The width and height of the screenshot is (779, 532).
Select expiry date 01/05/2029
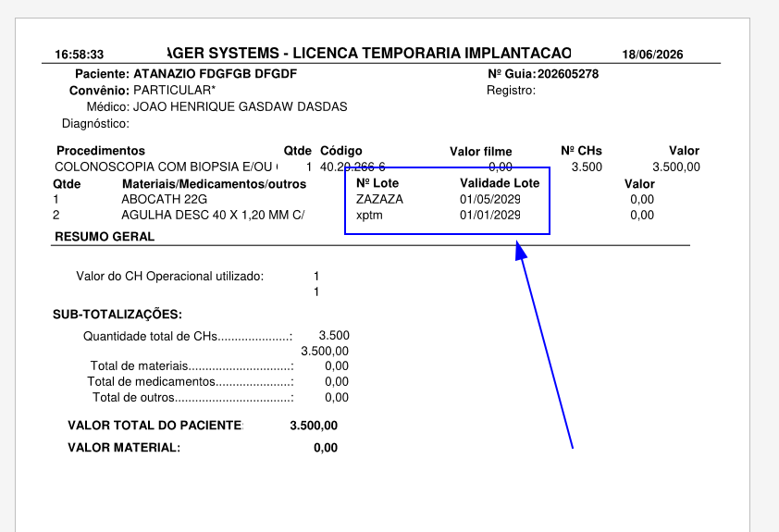click(x=489, y=199)
